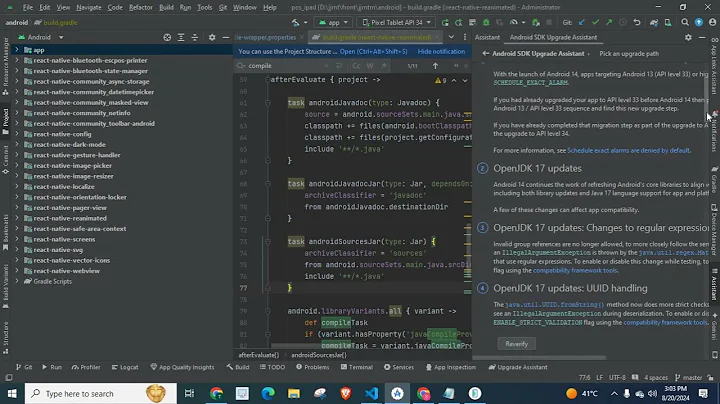Viewport: 720px width, 404px height.
Task: Expand the react-native-webview module
Action: pyautogui.click(x=17, y=271)
